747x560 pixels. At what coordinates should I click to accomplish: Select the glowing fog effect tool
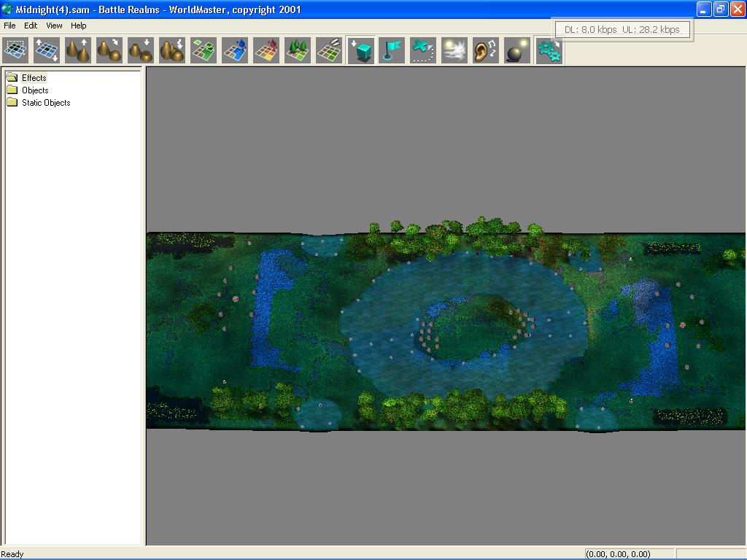tap(454, 50)
